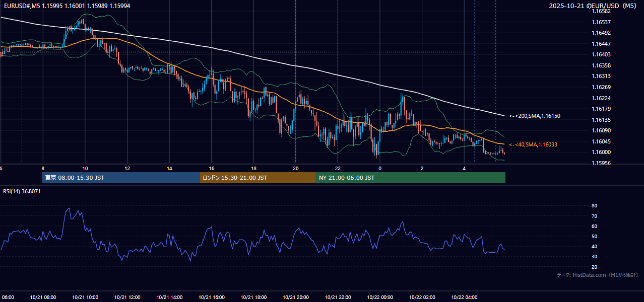Click price axis value 1.16447
The width and height of the screenshot is (644, 302).
point(601,44)
